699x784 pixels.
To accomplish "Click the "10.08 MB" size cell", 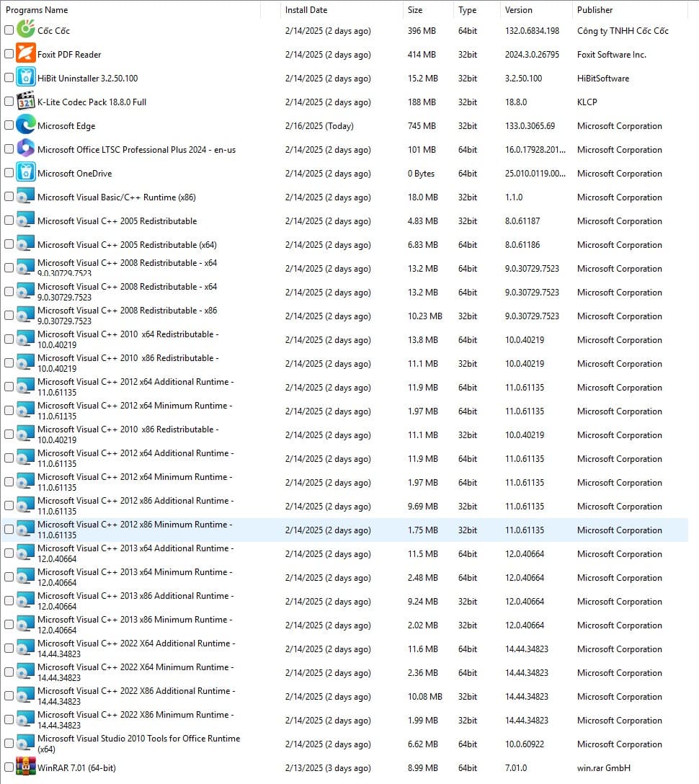I will (x=425, y=697).
